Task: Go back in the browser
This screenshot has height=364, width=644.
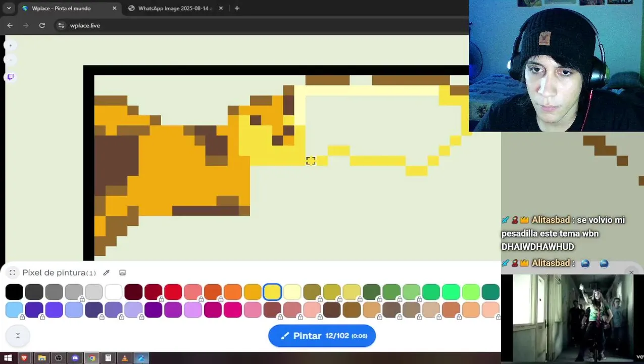Action: (10, 25)
